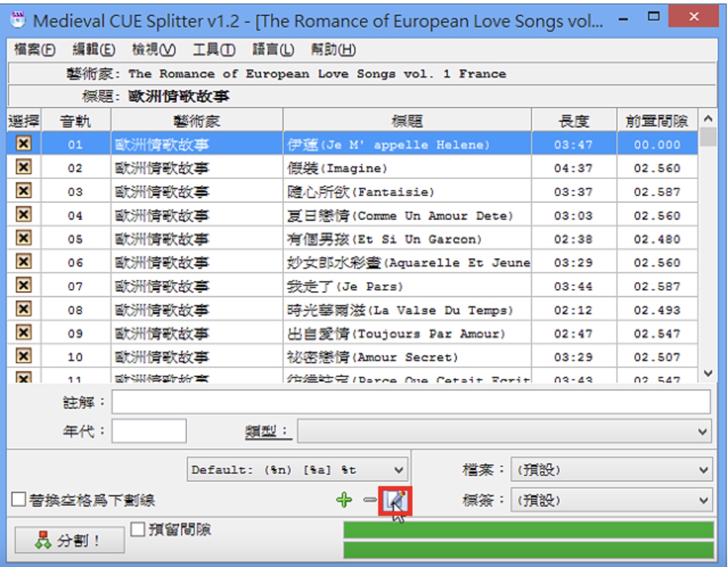
Task: Uncheck track 09 checkbox
Action: tap(23, 332)
